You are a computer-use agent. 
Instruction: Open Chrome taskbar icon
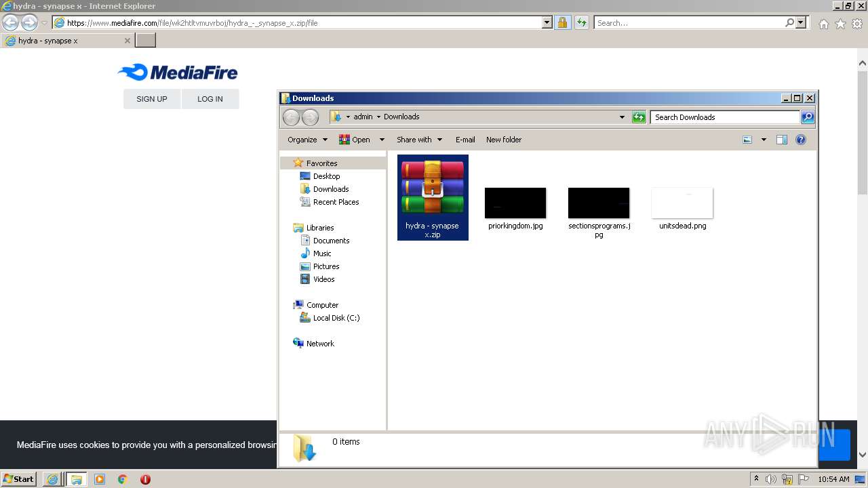pyautogui.click(x=123, y=479)
